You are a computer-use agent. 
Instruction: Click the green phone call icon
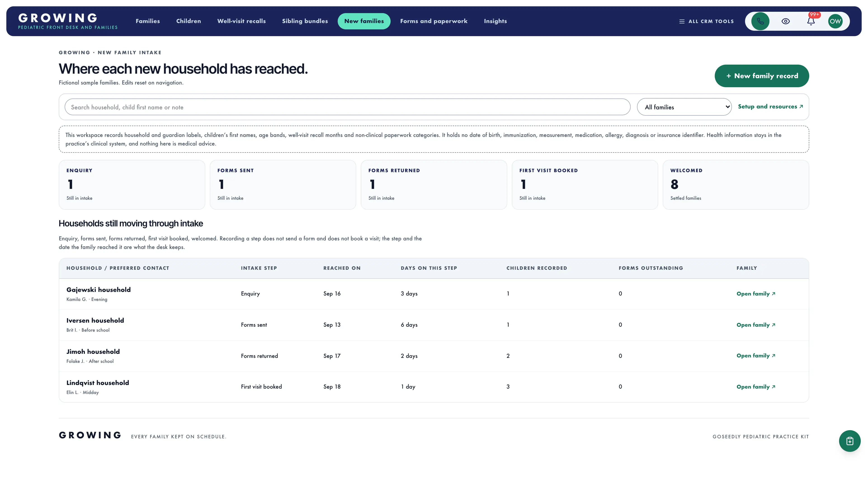pyautogui.click(x=760, y=21)
